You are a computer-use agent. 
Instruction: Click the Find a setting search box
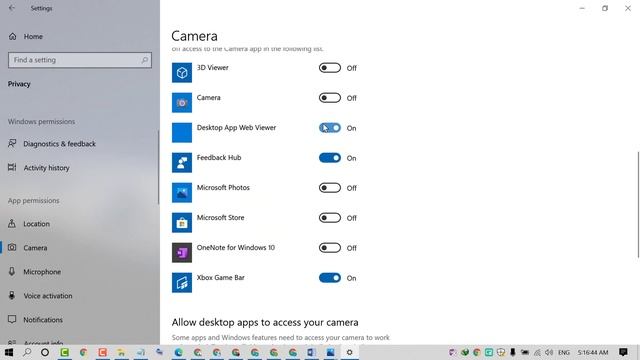tap(80, 60)
